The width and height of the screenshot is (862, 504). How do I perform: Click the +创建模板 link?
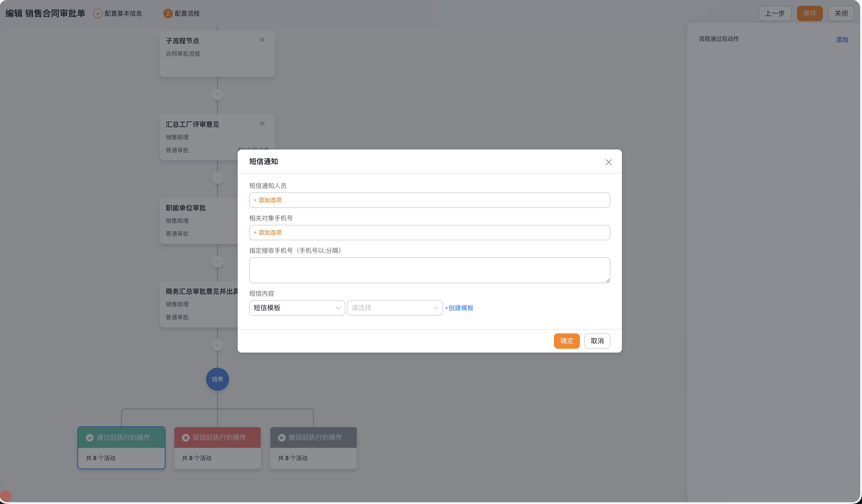pyautogui.click(x=459, y=308)
